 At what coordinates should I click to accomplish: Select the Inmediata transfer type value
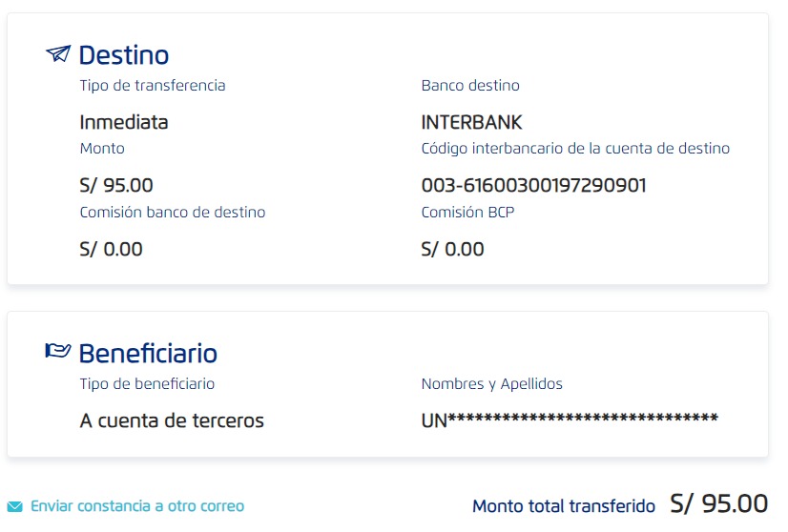[x=124, y=122]
